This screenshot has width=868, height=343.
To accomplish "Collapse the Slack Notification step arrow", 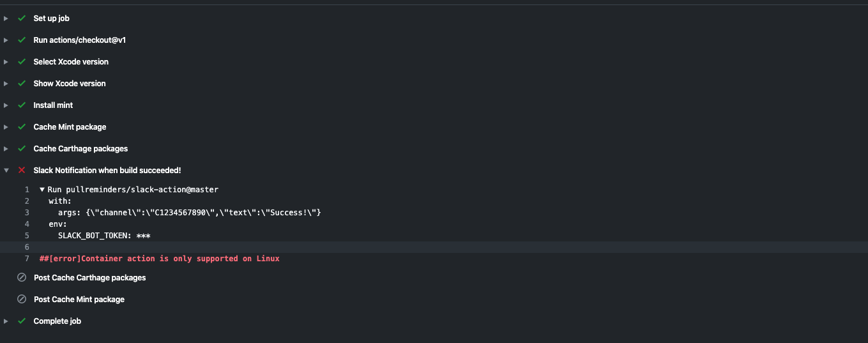I will (x=6, y=171).
